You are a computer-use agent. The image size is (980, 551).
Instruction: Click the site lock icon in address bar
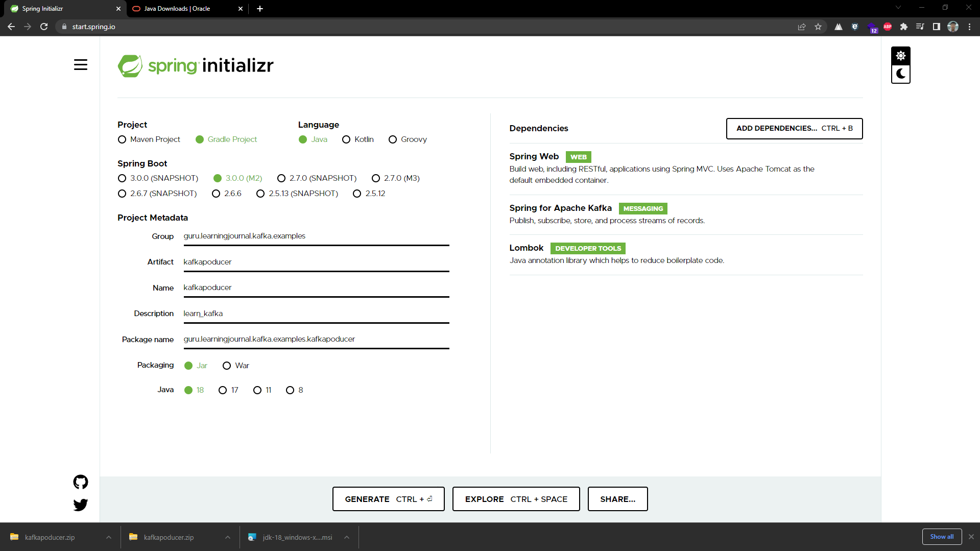coord(64,27)
